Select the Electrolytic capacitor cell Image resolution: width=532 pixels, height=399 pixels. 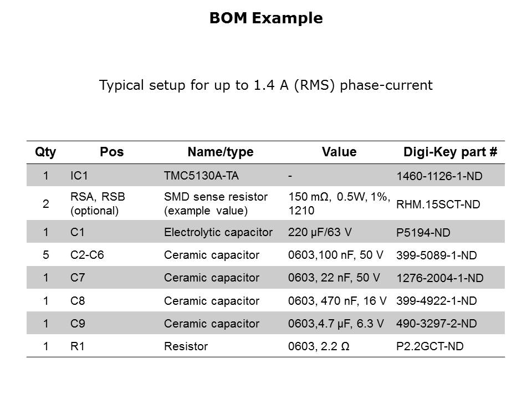[x=218, y=232]
